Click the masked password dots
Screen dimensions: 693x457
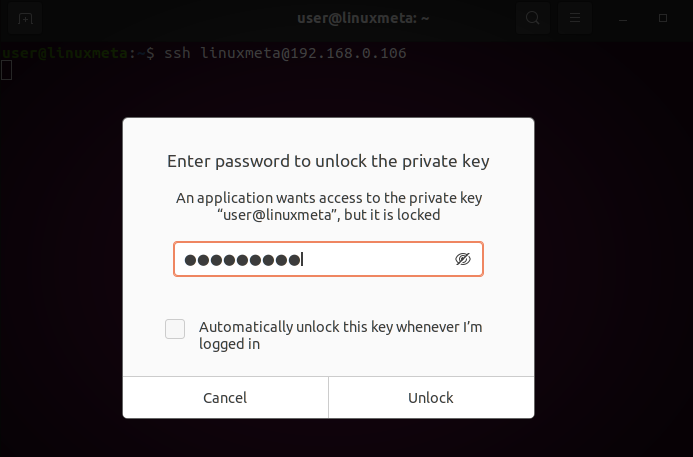tap(242, 260)
